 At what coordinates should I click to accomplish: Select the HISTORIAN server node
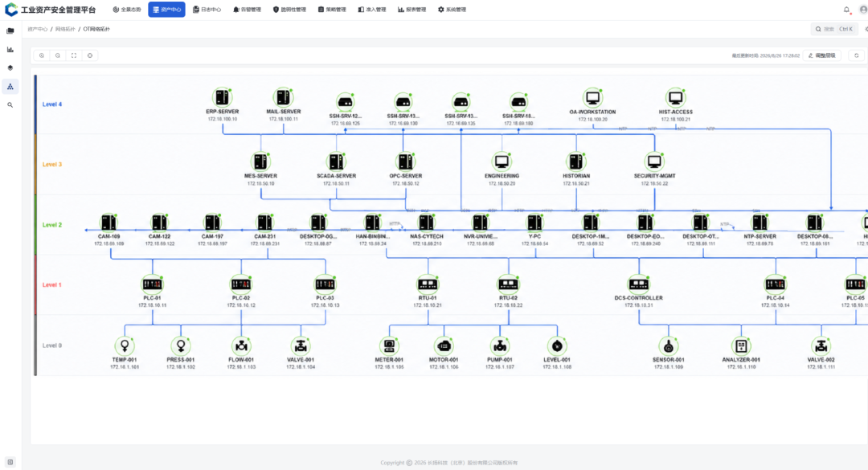[575, 161]
